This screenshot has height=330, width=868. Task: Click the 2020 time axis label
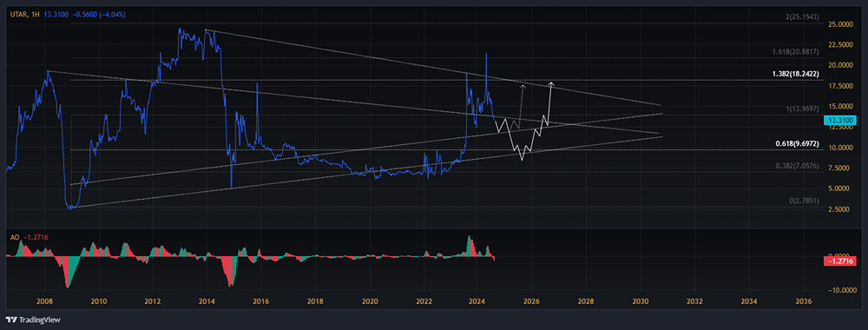point(369,301)
